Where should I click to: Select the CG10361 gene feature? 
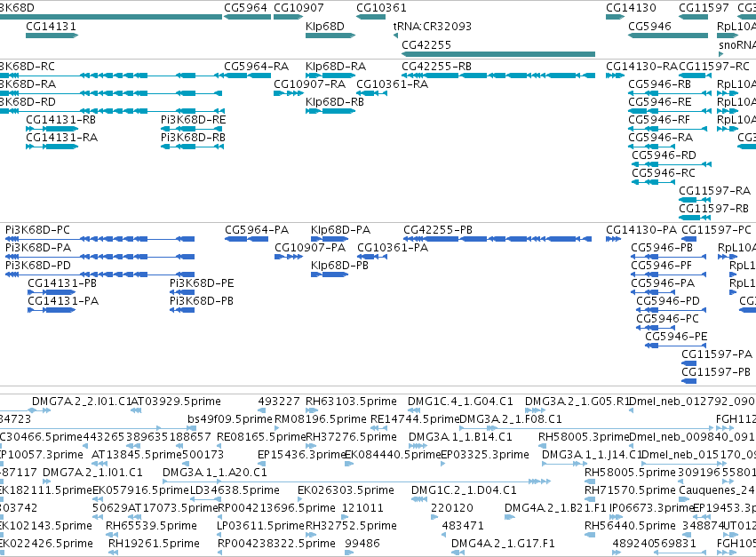(370, 17)
